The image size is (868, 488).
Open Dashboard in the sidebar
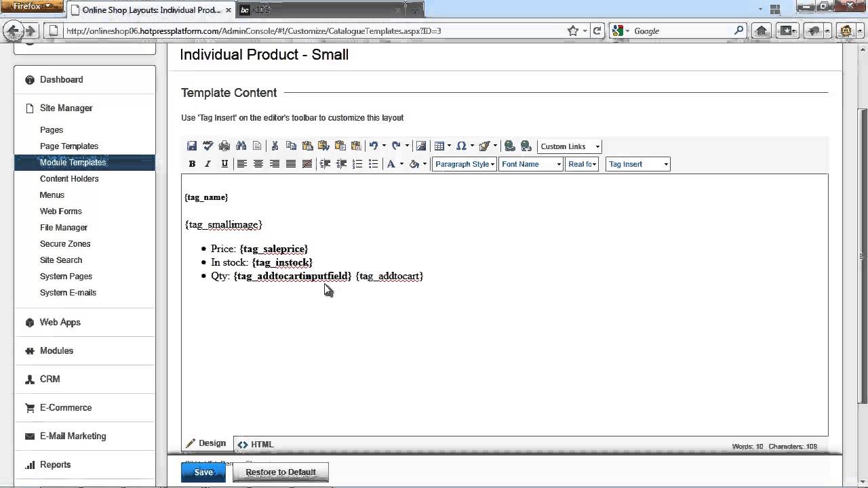pyautogui.click(x=61, y=79)
